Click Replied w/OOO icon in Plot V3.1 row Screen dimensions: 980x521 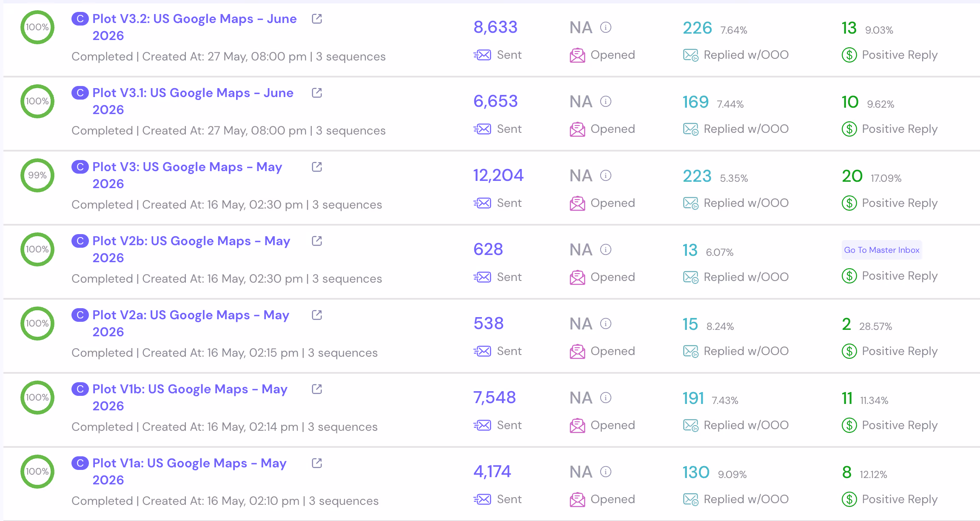click(x=691, y=129)
